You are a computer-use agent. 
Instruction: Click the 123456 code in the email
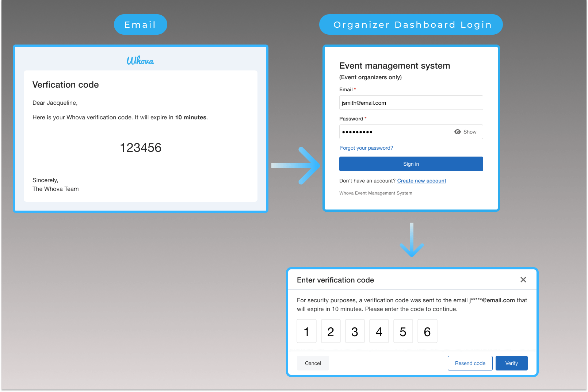141,147
